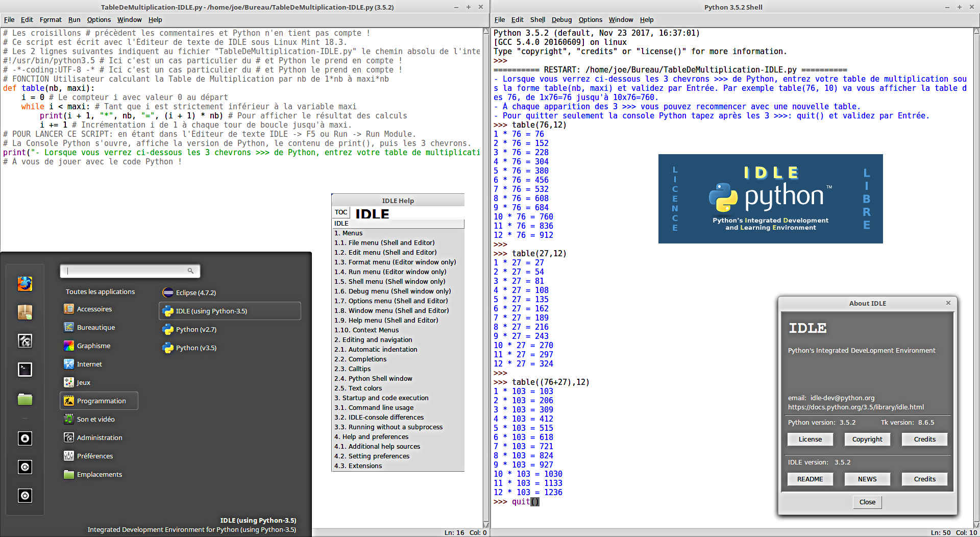The height and width of the screenshot is (537, 980).
Task: Jump to '2.2. Completions' help entry
Action: 360,359
